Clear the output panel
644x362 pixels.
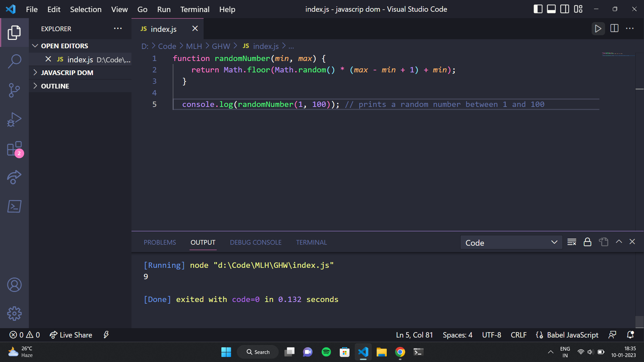[x=572, y=242]
